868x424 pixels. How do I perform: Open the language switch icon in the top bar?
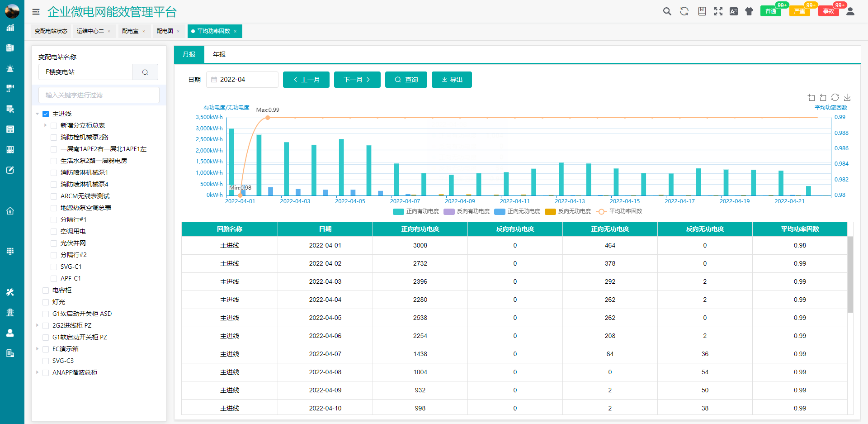click(x=734, y=11)
